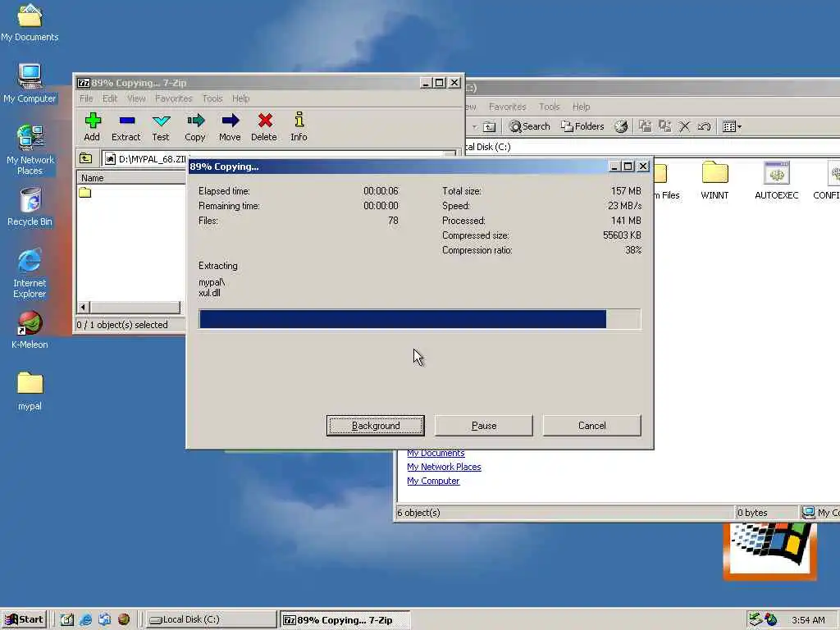
Task: Select the WINNT folder in Local Disk
Action: click(714, 180)
